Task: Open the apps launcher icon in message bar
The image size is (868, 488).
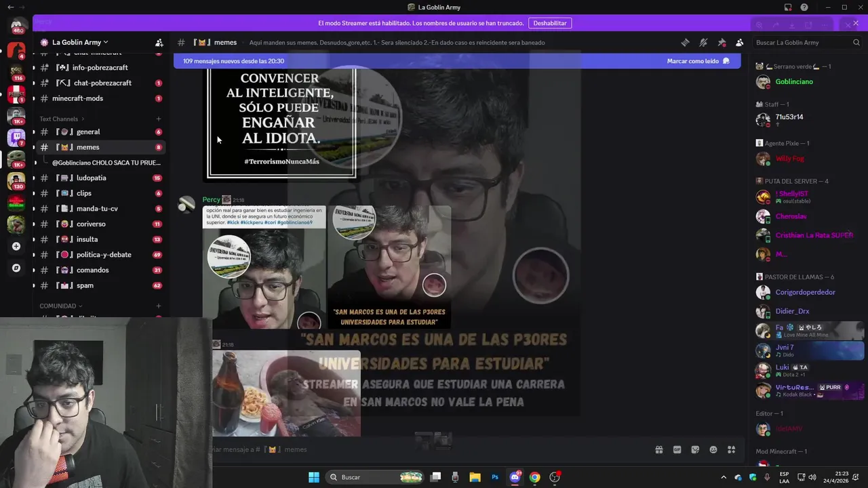Action: pyautogui.click(x=731, y=449)
